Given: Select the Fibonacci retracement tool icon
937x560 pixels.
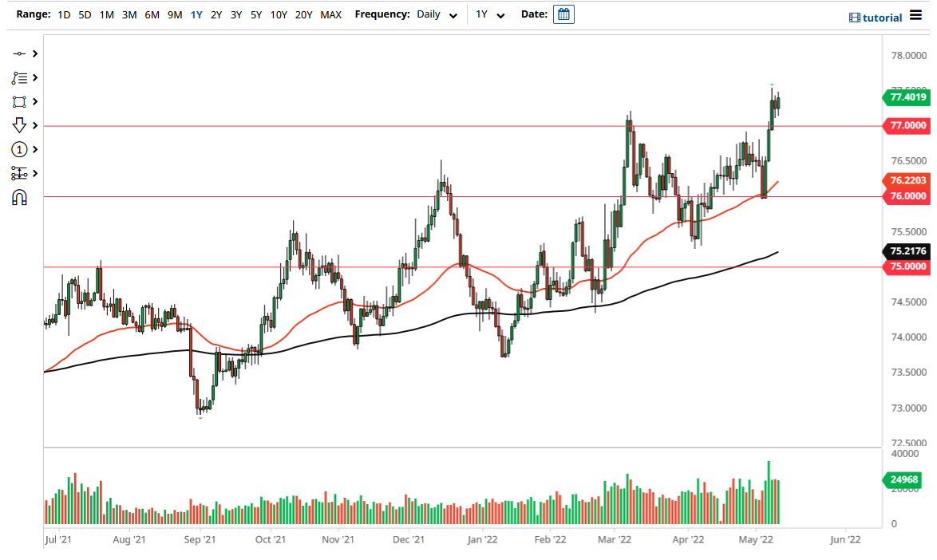Looking at the screenshot, I should (x=19, y=77).
